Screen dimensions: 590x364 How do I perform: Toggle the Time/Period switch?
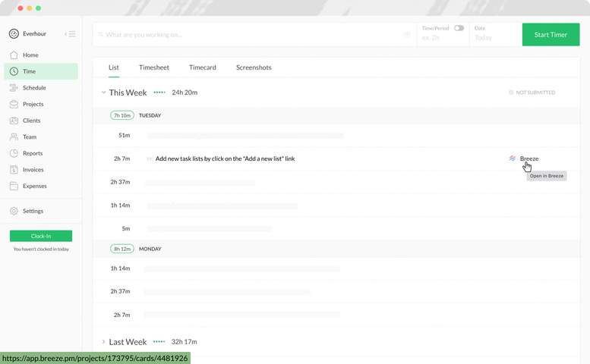click(459, 28)
